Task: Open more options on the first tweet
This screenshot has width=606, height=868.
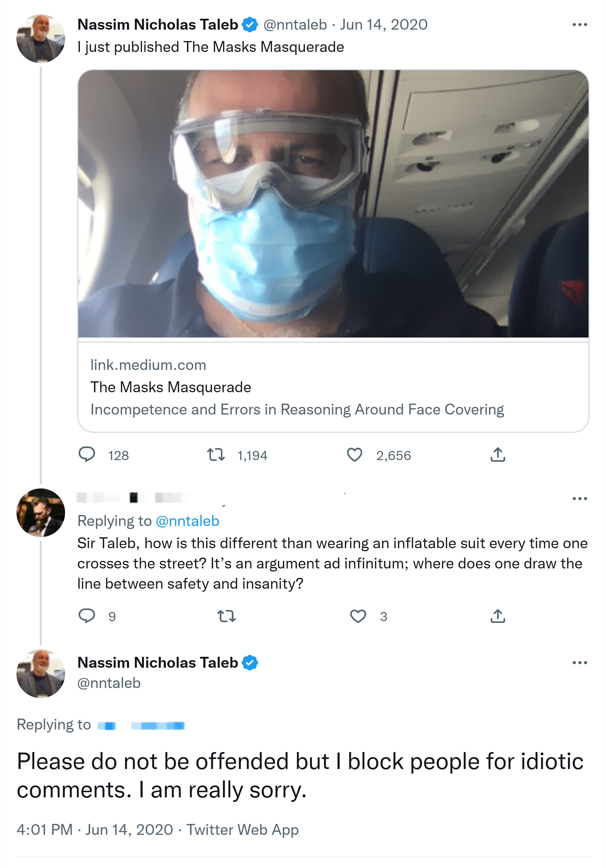Action: pyautogui.click(x=579, y=25)
